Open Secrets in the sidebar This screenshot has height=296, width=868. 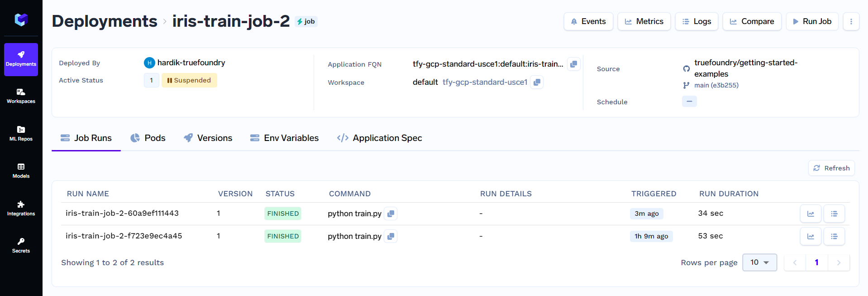click(x=21, y=246)
